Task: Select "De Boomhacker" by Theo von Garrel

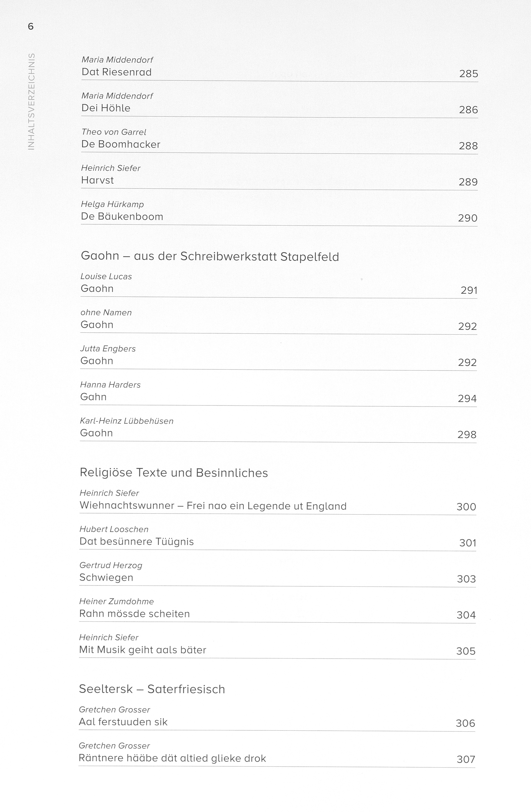Action: 121,144
